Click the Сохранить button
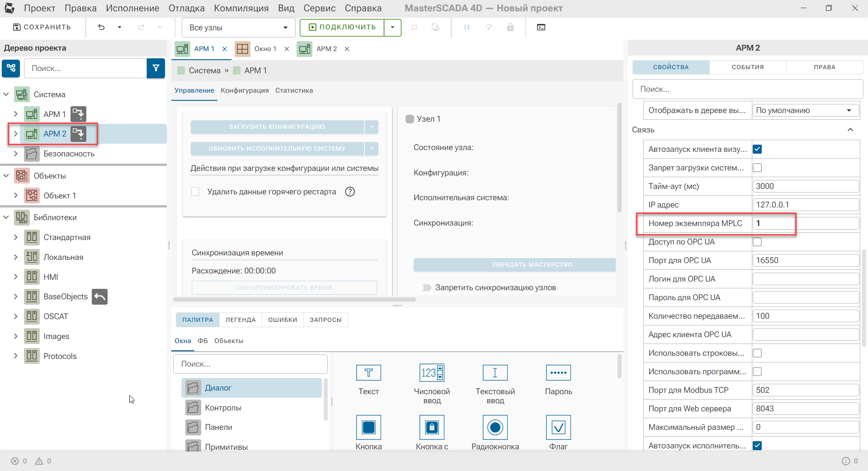The height and width of the screenshot is (471, 868). tap(42, 27)
